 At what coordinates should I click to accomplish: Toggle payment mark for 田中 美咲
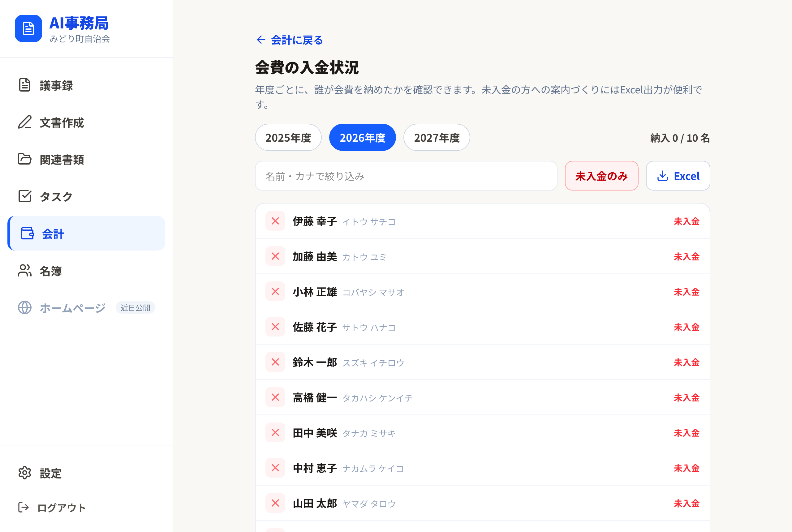pyautogui.click(x=275, y=433)
